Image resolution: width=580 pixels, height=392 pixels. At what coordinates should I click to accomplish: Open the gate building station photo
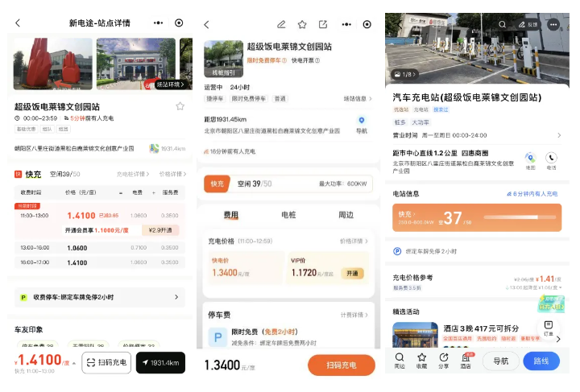[136, 64]
